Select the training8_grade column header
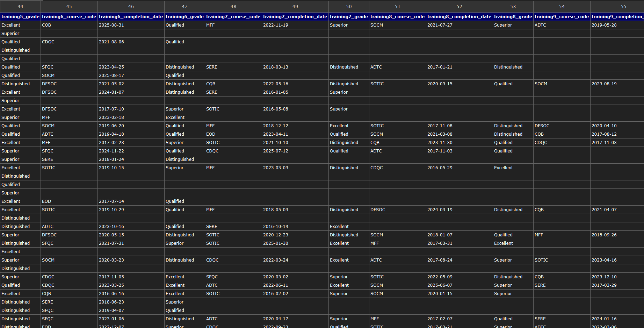Viewport: 644px width, 328px height. [513, 16]
